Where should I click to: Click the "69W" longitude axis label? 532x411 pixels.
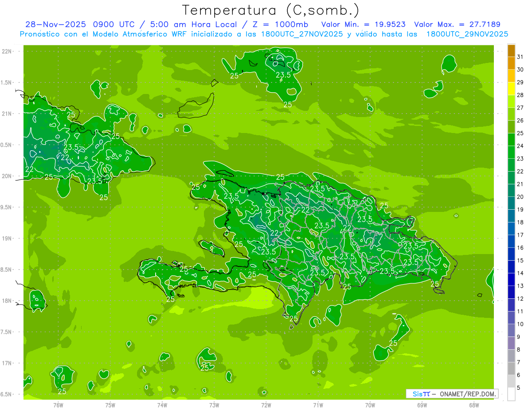(x=422, y=405)
